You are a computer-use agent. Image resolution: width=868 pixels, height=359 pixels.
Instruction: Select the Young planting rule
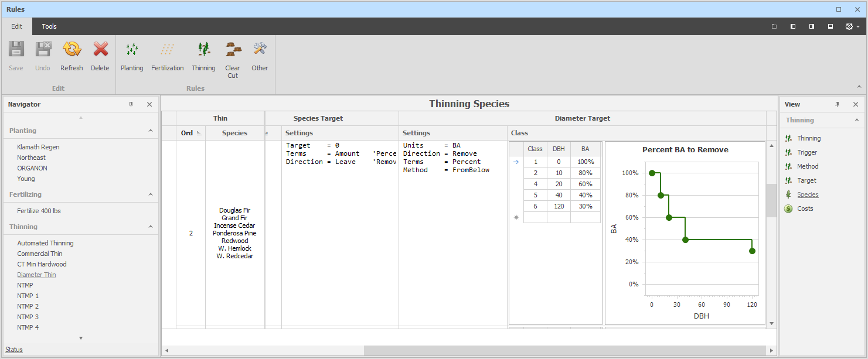[x=26, y=179]
